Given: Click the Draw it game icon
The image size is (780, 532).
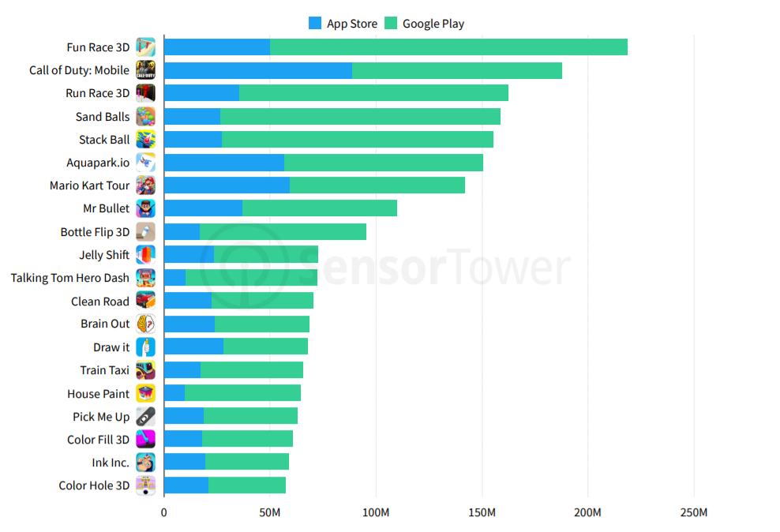Looking at the screenshot, I should click(146, 347).
